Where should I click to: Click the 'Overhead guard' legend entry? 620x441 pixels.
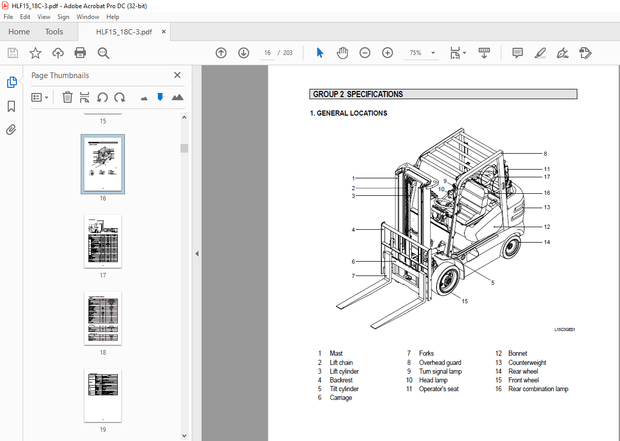(440, 363)
